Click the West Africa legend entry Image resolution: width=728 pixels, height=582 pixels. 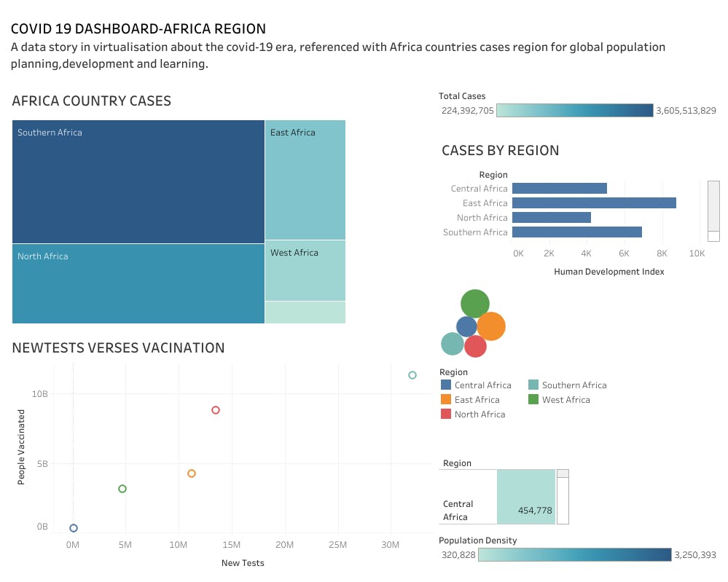pyautogui.click(x=560, y=400)
